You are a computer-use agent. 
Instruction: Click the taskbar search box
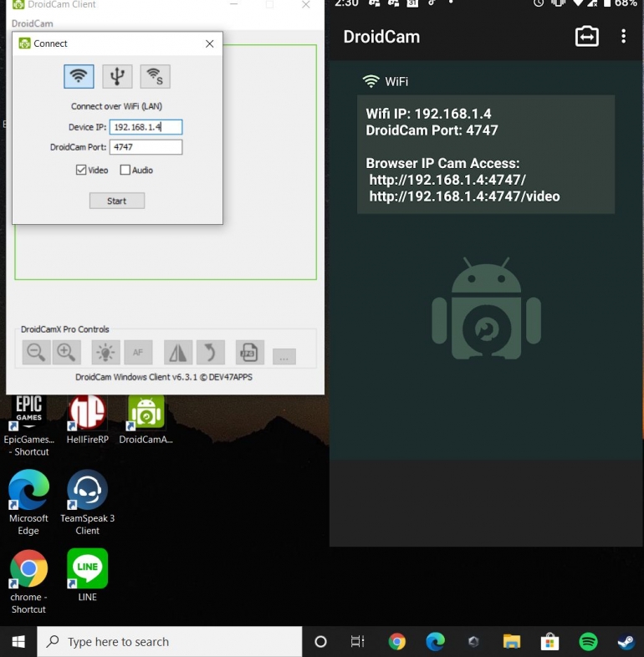(x=170, y=641)
